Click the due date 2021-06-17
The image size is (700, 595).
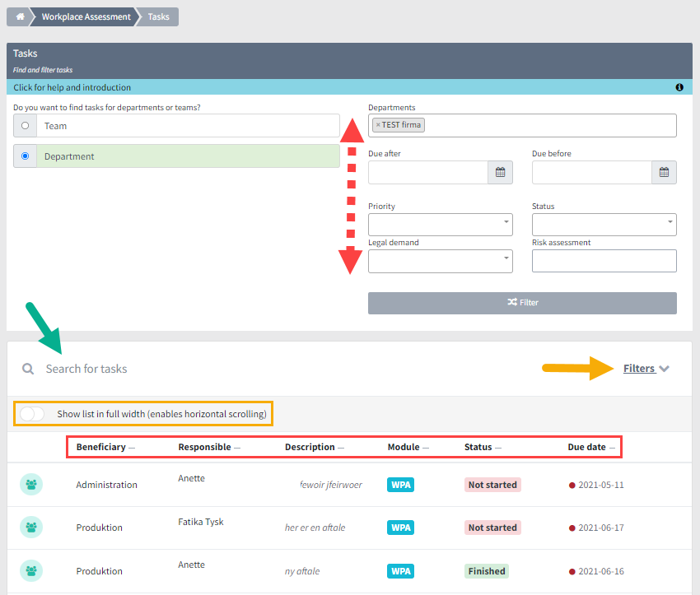pos(601,528)
